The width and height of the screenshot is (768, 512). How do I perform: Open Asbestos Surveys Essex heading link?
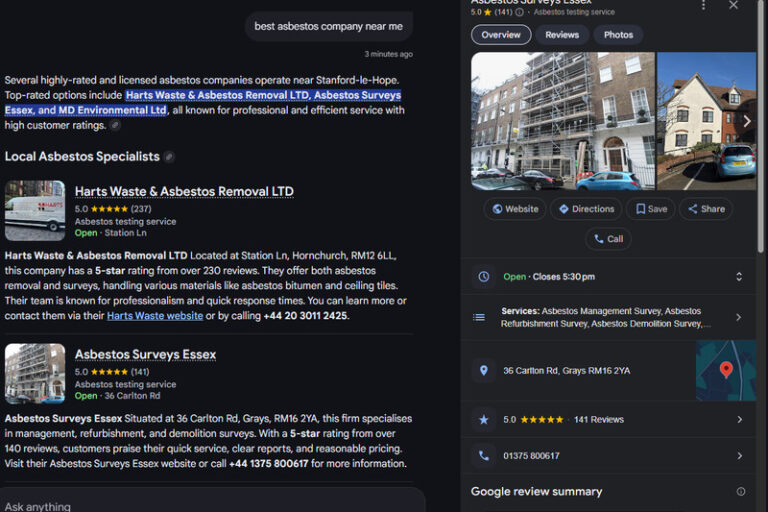pos(145,355)
